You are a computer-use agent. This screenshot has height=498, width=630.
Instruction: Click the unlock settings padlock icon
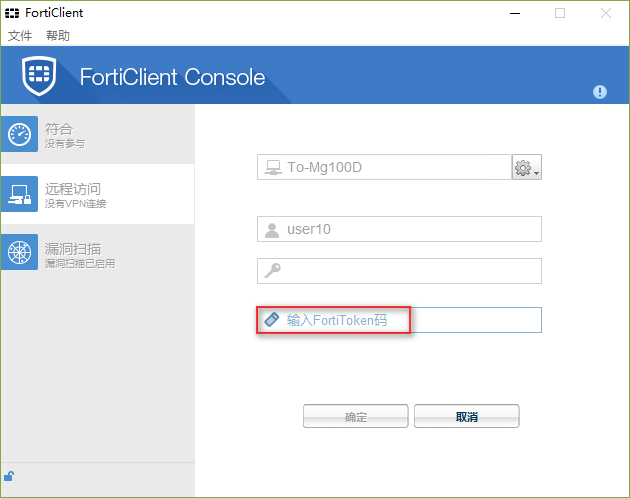tap(9, 476)
